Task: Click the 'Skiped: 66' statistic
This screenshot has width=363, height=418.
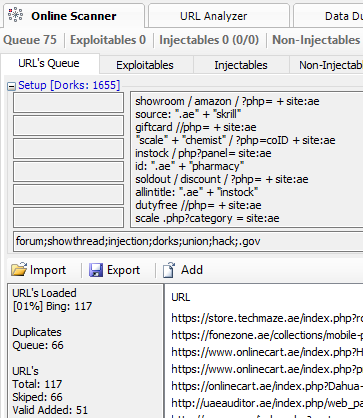Action: (x=37, y=397)
